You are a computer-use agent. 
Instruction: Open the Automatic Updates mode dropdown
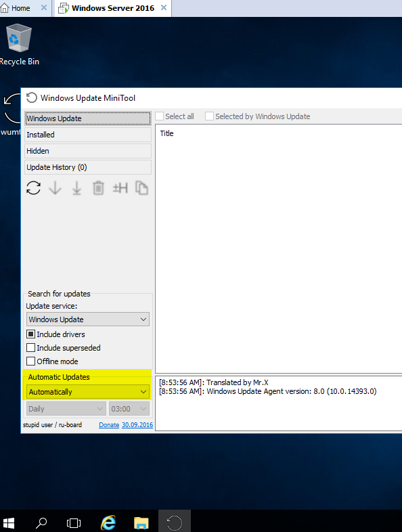tap(88, 392)
